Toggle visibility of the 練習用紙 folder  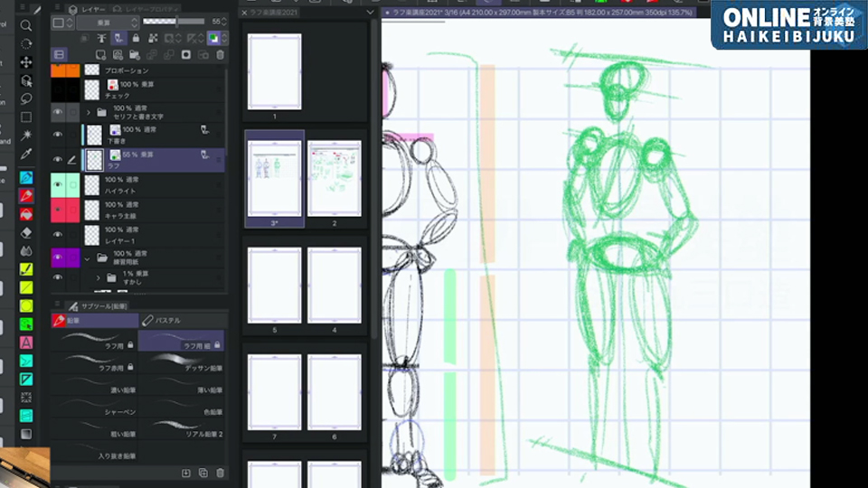click(58, 258)
